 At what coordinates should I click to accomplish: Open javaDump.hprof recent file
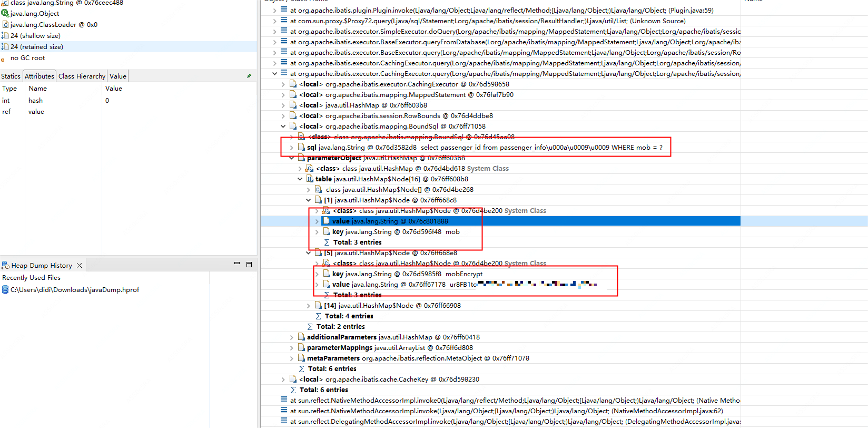click(x=75, y=289)
